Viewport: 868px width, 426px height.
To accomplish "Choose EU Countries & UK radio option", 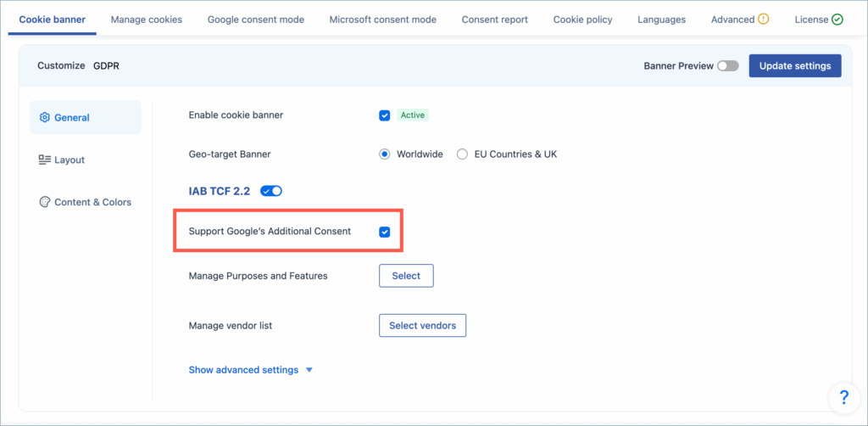I will tap(462, 154).
